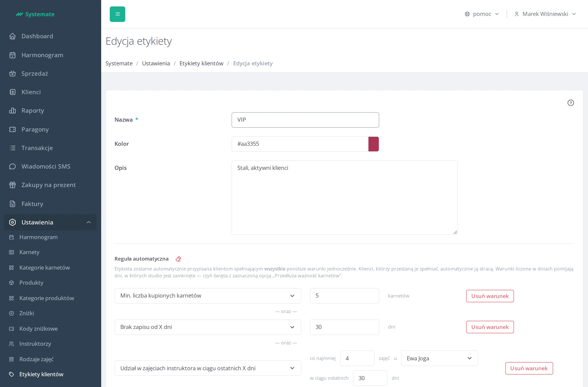Viewport: 588px width, 387px height.
Task: Click the Instruktorzy people icon
Action: [x=11, y=344]
